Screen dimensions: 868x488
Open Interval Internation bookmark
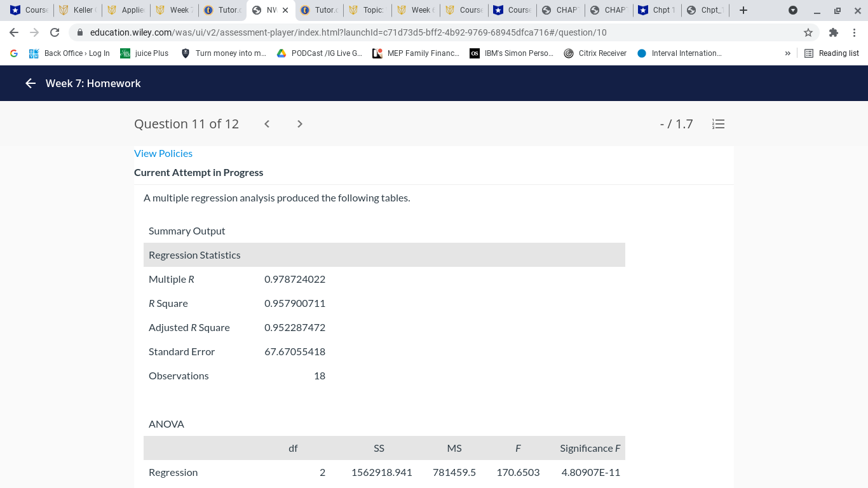[679, 53]
